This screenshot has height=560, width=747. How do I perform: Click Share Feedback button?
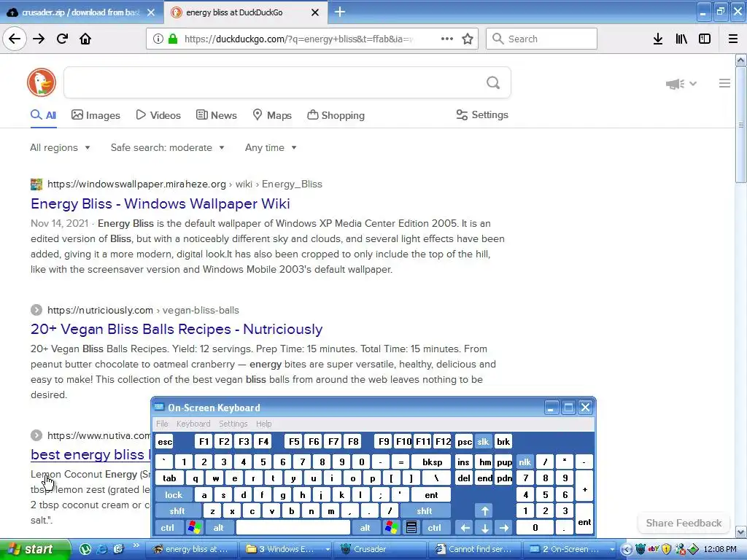(684, 523)
